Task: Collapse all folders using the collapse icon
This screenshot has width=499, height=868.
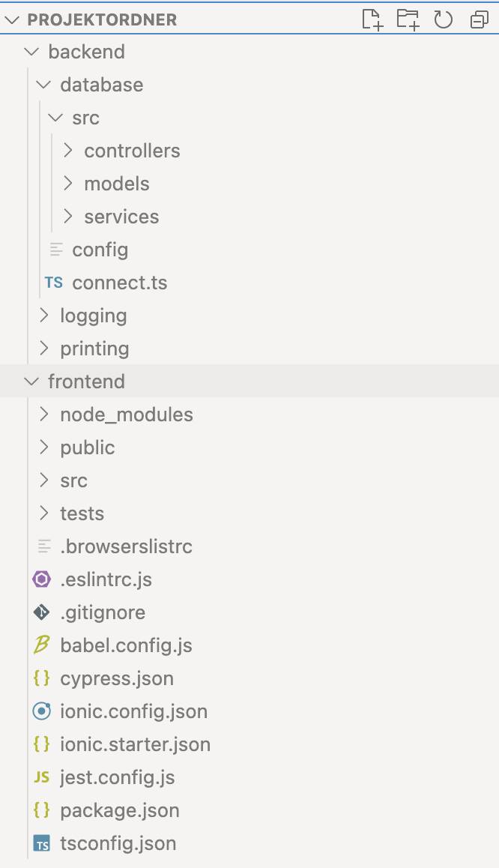Action: pyautogui.click(x=479, y=20)
